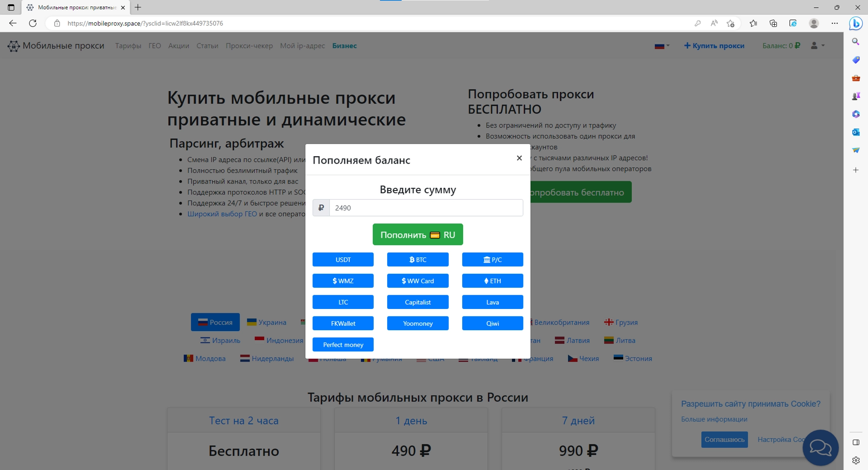The image size is (868, 470).
Task: Open the Прокси-чекер navigation item
Action: coord(249,46)
